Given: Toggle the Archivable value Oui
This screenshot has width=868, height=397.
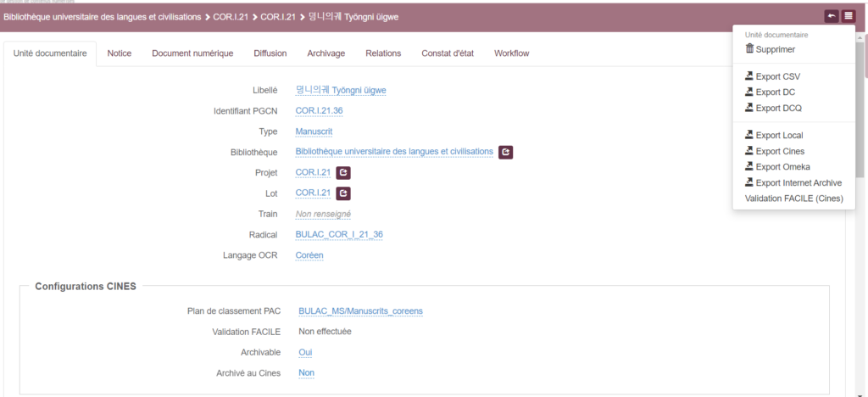Looking at the screenshot, I should point(306,352).
